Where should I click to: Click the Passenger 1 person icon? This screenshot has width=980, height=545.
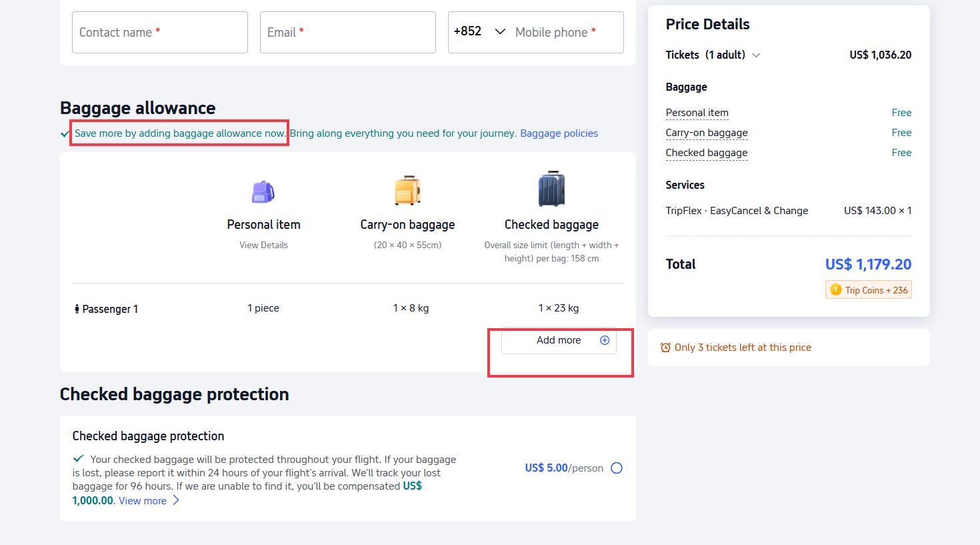click(77, 309)
